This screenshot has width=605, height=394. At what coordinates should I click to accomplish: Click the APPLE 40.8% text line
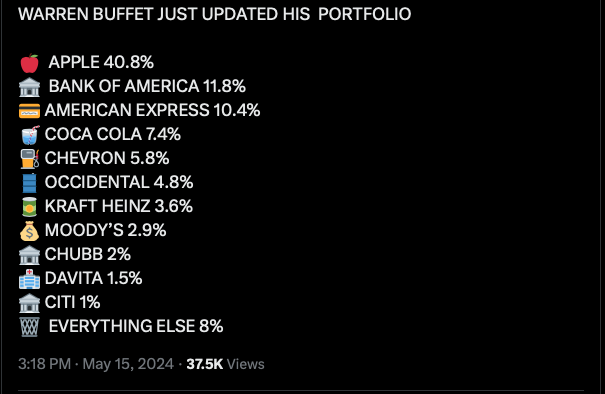[x=101, y=62]
